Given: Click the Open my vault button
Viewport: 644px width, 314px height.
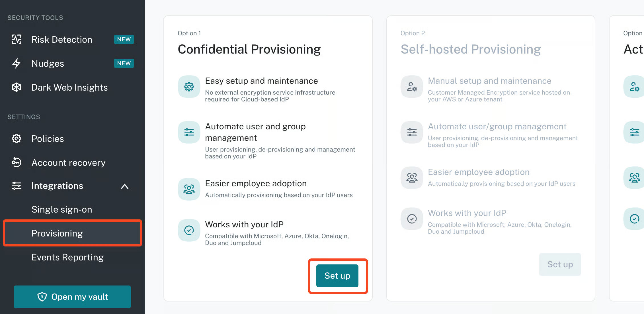Looking at the screenshot, I should coord(72,297).
